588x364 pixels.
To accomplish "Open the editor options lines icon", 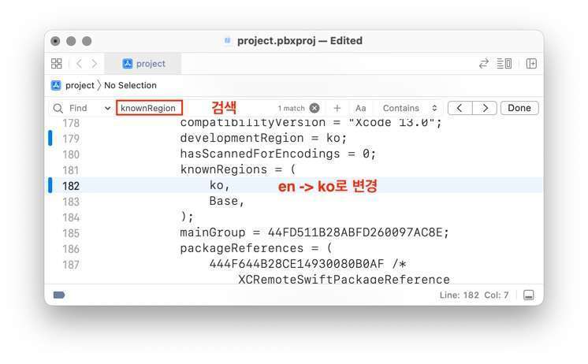I will (504, 64).
